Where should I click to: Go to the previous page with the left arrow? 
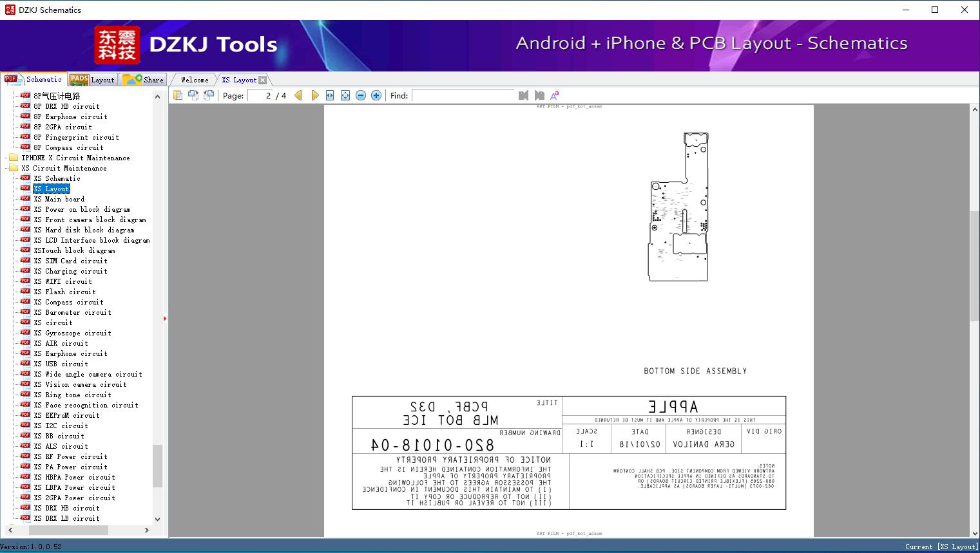pyautogui.click(x=298, y=95)
